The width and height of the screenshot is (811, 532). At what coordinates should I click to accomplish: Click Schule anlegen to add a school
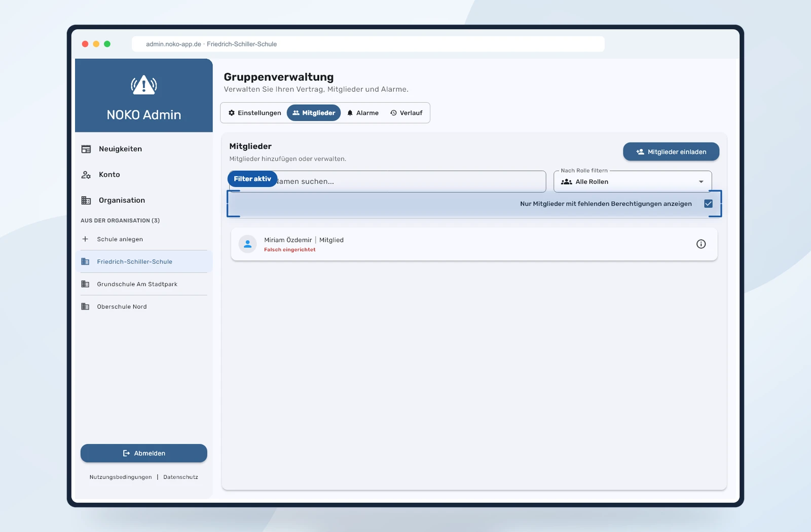pyautogui.click(x=144, y=239)
